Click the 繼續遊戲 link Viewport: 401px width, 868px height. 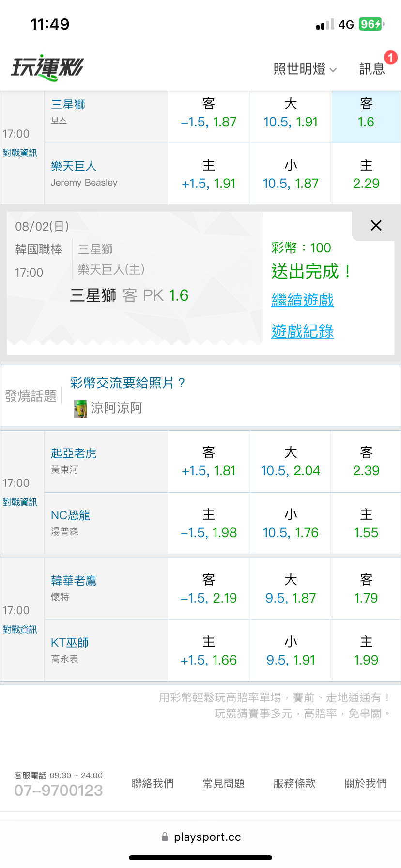303,300
